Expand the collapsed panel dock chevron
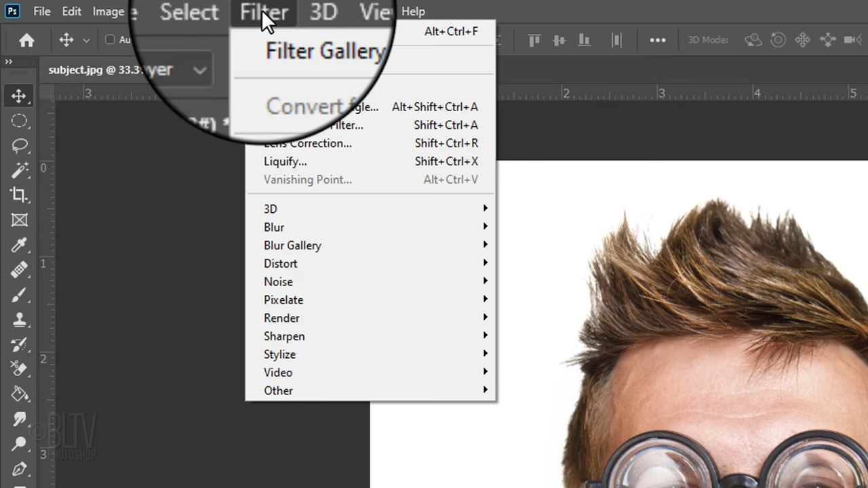The image size is (868, 488). pos(8,61)
